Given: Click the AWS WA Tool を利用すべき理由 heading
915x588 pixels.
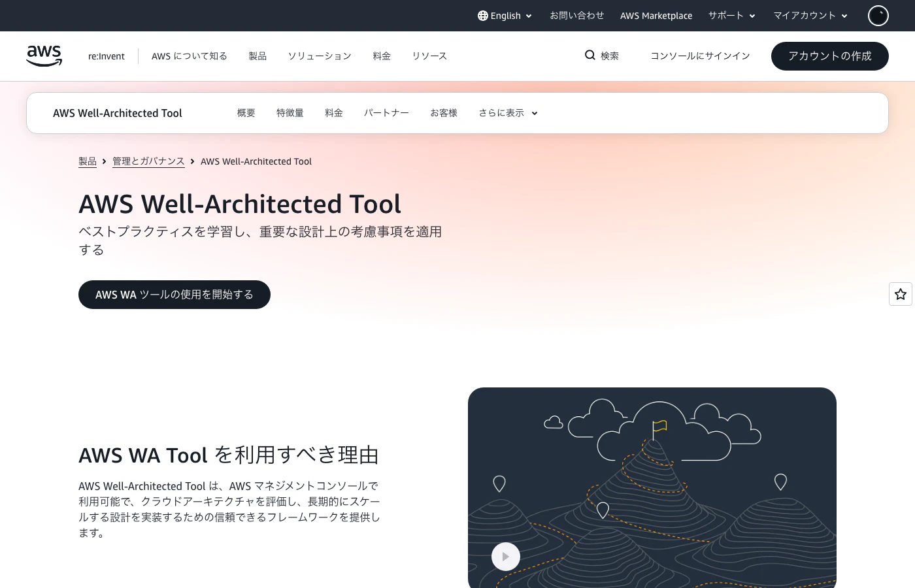Looking at the screenshot, I should pos(229,455).
